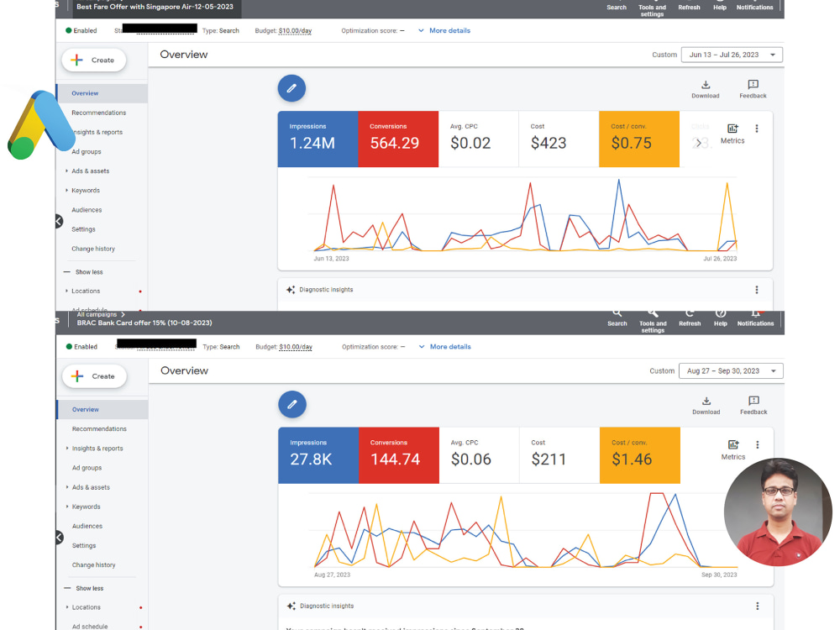Select red Conversions 144.74 metric card
The image size is (840, 630).
point(398,455)
